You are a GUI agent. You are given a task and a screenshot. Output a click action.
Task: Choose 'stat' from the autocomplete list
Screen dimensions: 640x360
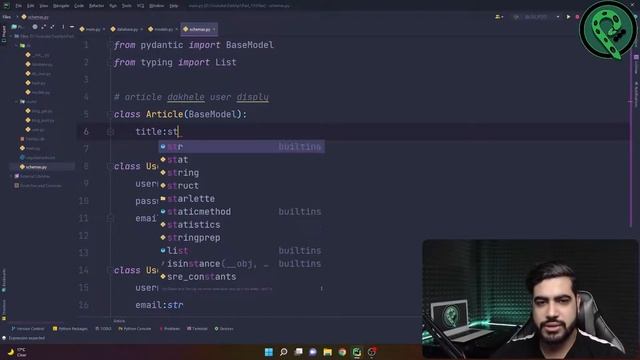click(241, 160)
